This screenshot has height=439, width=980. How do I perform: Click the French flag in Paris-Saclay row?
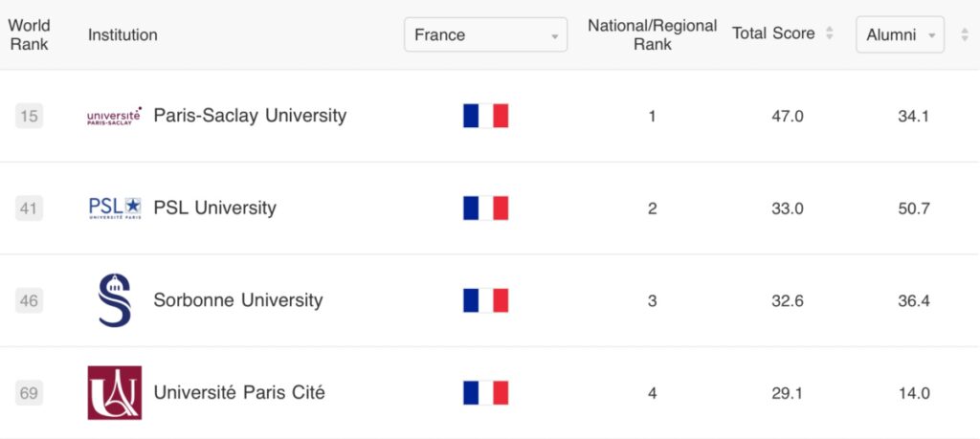click(485, 116)
